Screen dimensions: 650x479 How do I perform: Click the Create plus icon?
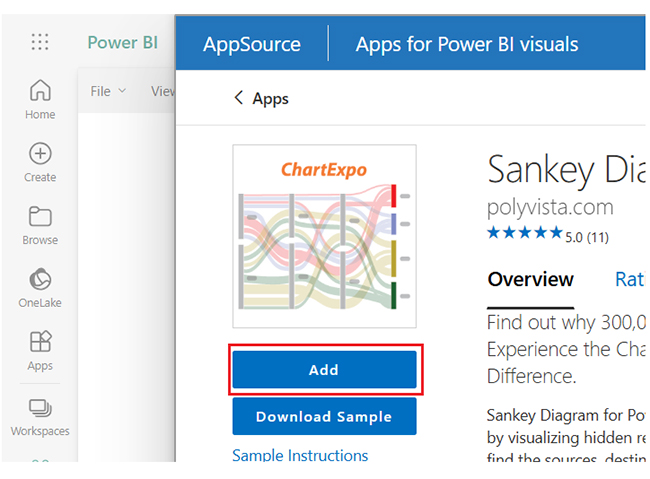pos(40,161)
